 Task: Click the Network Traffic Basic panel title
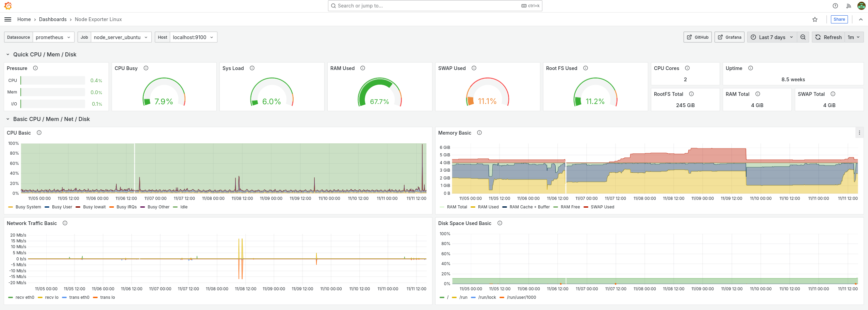coord(32,223)
